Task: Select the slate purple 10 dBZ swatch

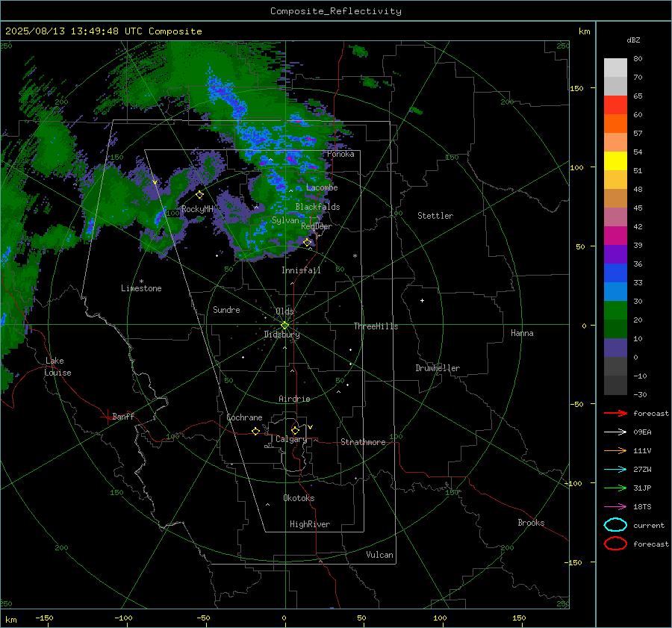Action: click(x=615, y=348)
